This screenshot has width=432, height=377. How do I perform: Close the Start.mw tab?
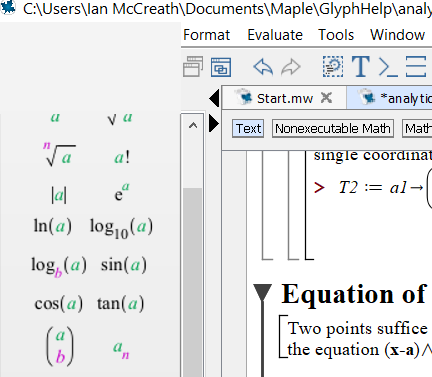click(x=326, y=98)
